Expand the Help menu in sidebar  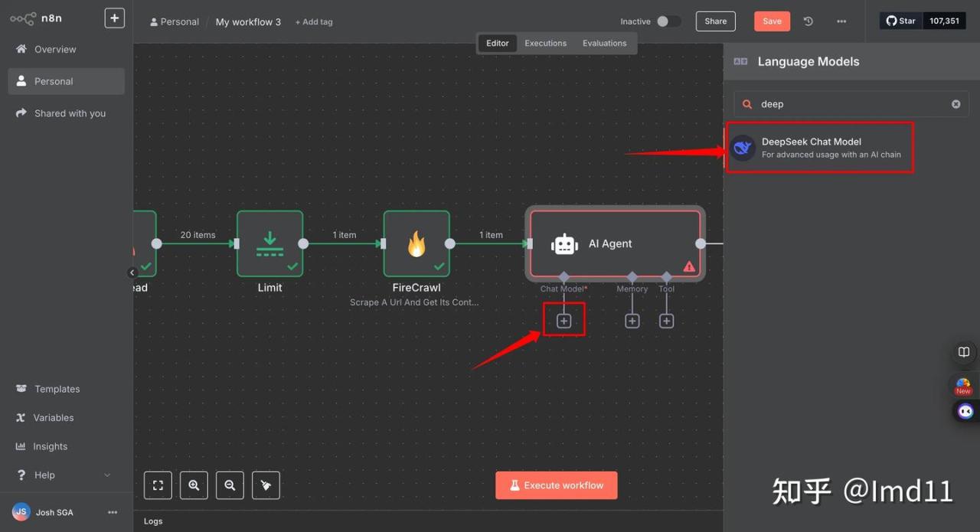[106, 475]
